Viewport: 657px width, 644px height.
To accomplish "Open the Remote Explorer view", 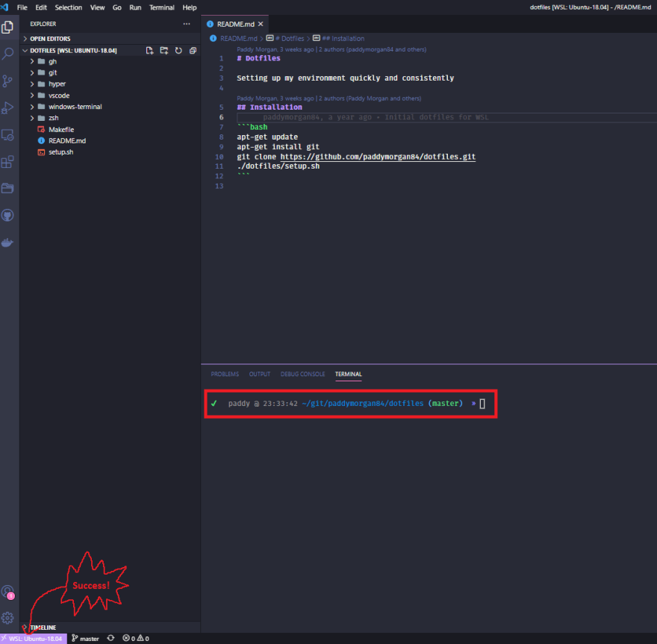I will coord(7,135).
